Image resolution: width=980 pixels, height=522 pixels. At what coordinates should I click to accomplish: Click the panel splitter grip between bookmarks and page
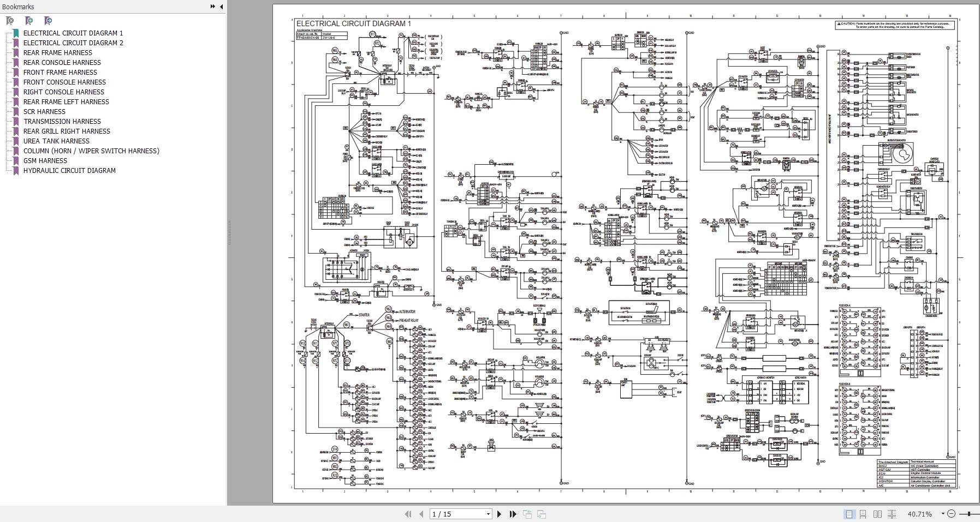coord(229,233)
